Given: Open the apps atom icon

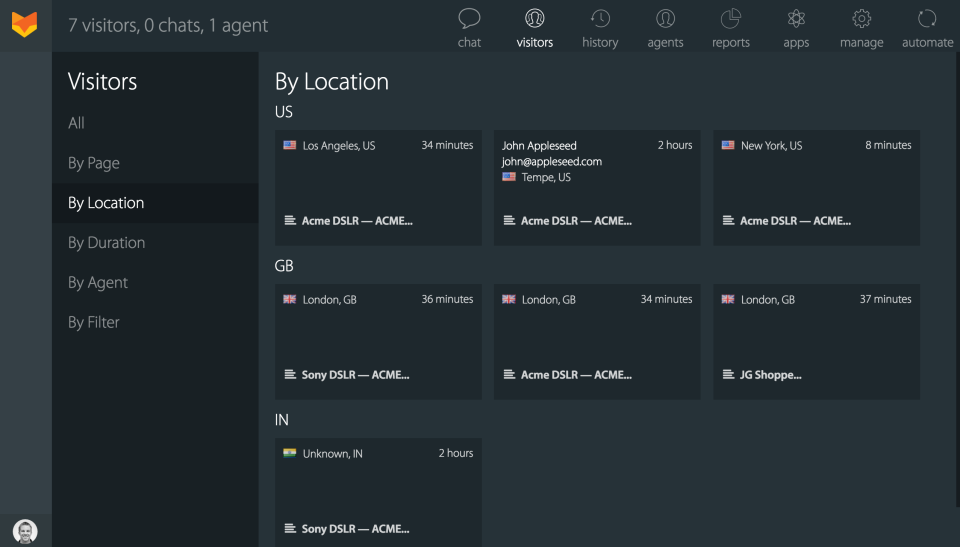Looking at the screenshot, I should point(796,19).
